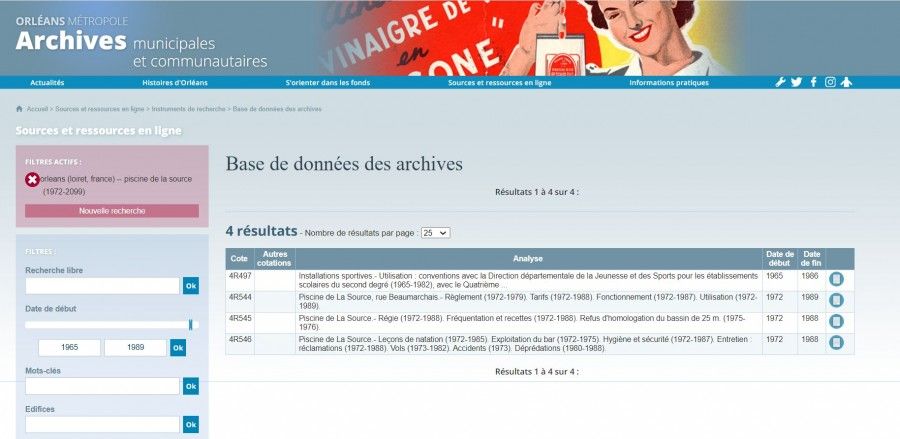
Task: Open the Actualités menu
Action: tap(47, 83)
